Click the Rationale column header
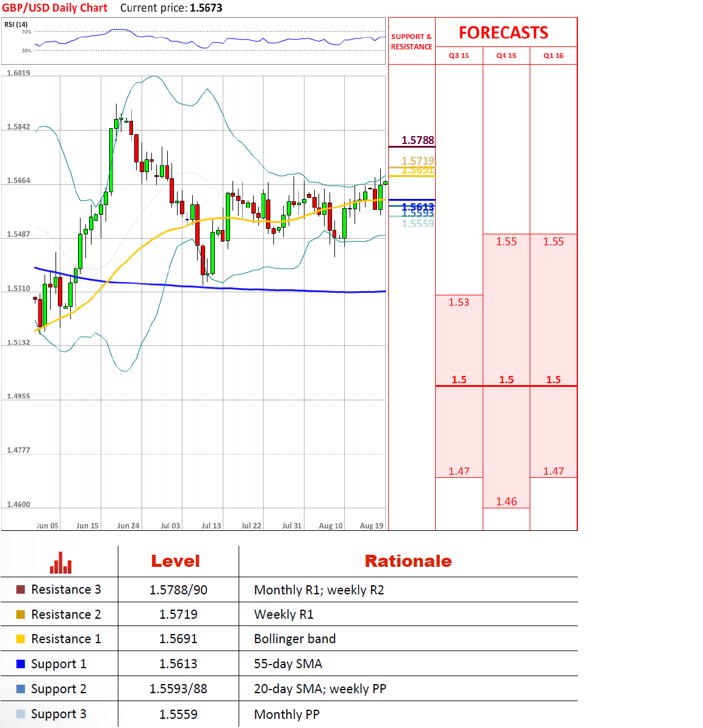The image size is (703, 728). (408, 561)
